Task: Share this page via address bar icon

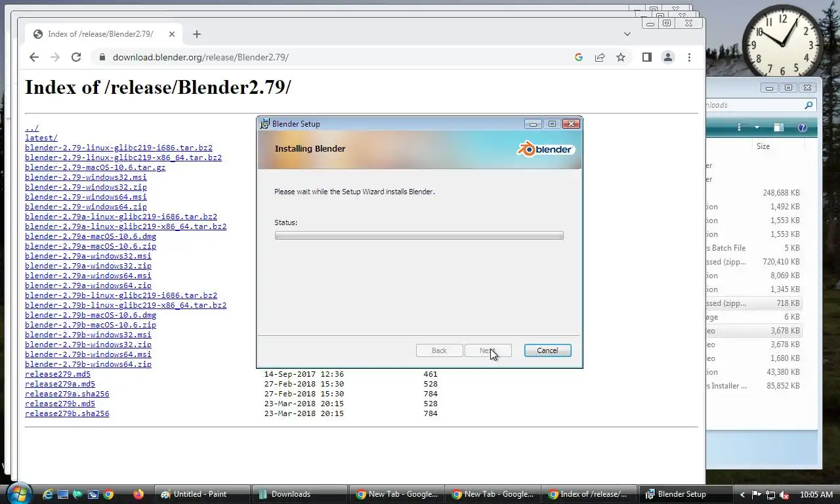Action: (x=600, y=57)
